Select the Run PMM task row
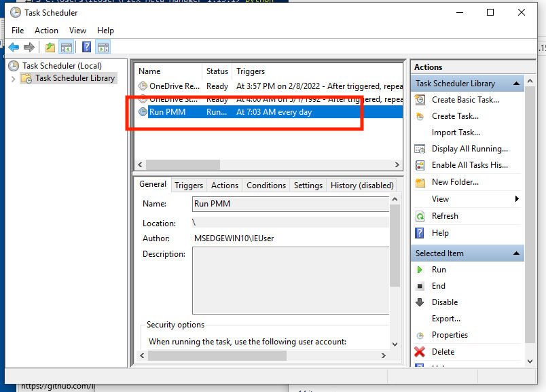Screen dimensions: 546x392 270,112
